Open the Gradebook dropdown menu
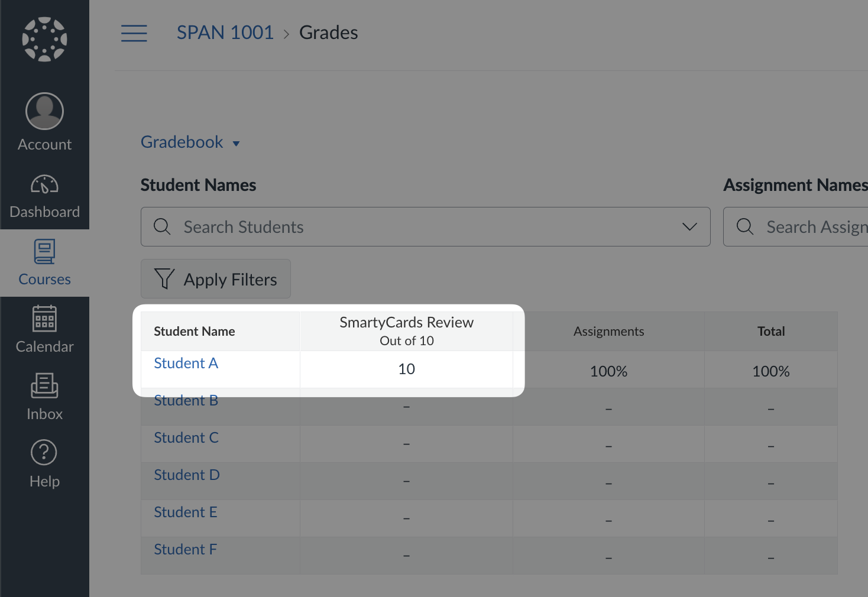This screenshot has height=597, width=868. pos(190,142)
